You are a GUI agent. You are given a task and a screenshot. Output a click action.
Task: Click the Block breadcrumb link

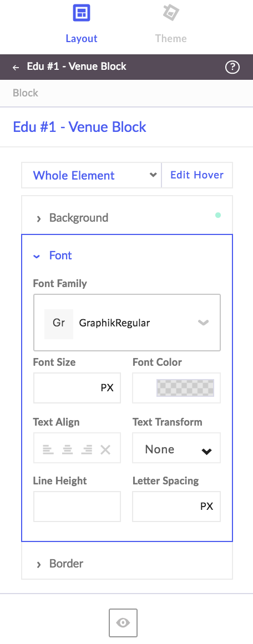(26, 93)
